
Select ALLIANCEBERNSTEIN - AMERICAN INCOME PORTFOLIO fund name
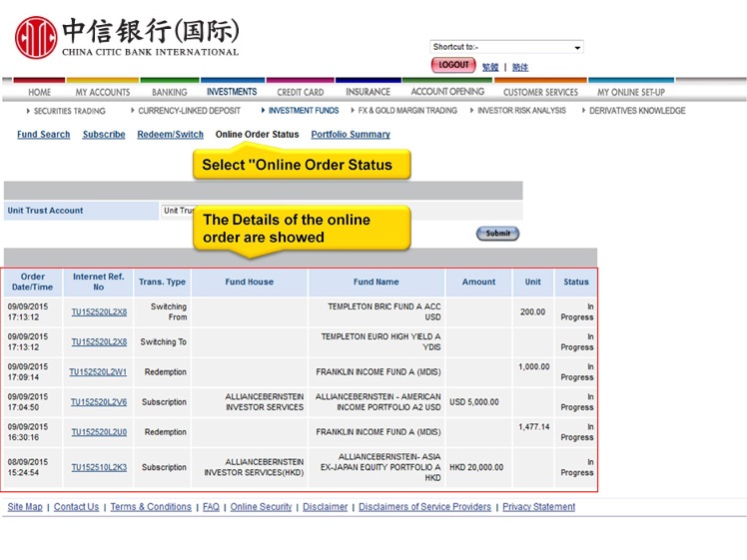click(377, 402)
